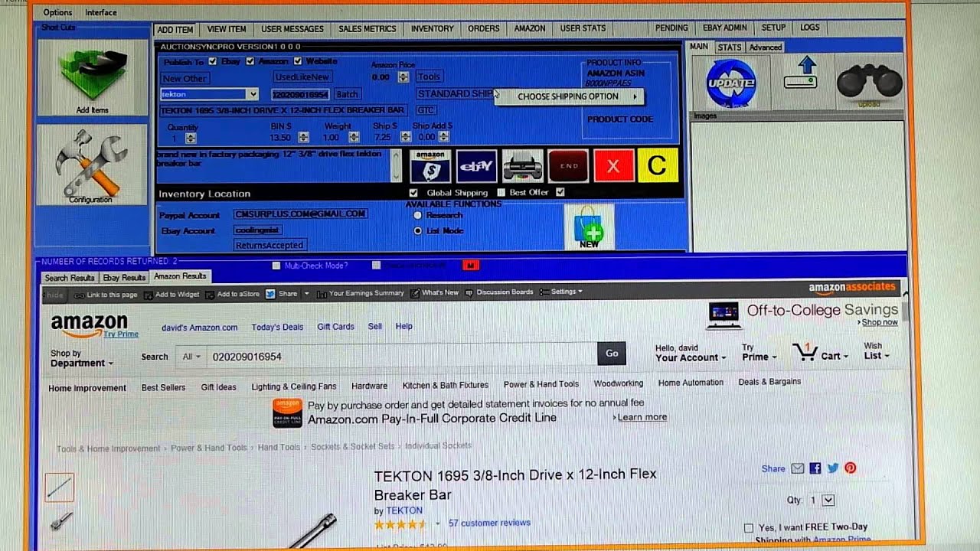
Task: Click the Amazon search text field
Action: pos(401,357)
